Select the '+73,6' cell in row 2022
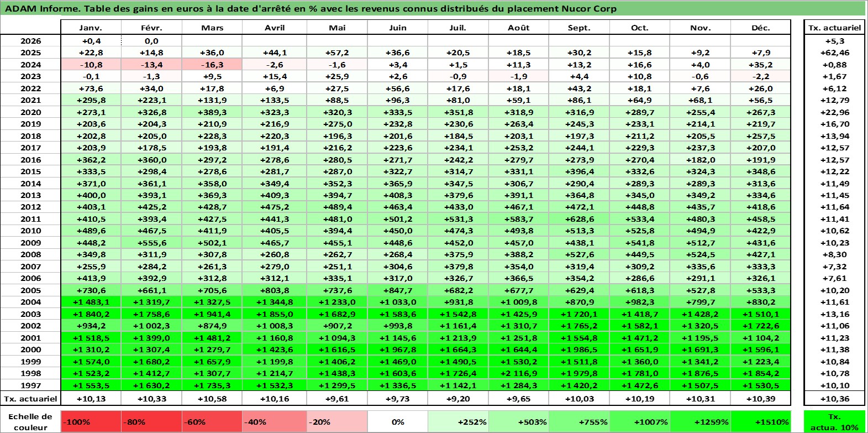Screen dimensions: 868x433 pos(91,88)
